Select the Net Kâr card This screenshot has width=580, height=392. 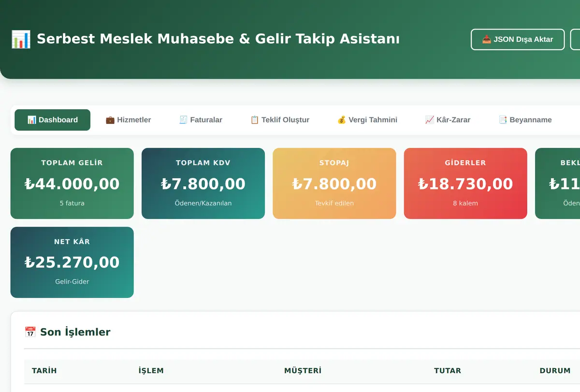tap(72, 262)
